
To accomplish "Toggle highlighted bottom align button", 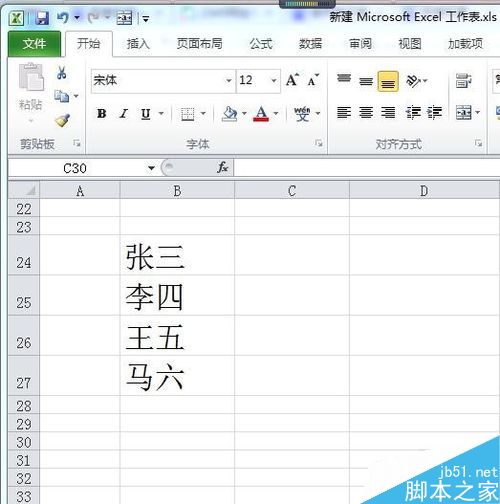I will click(388, 81).
